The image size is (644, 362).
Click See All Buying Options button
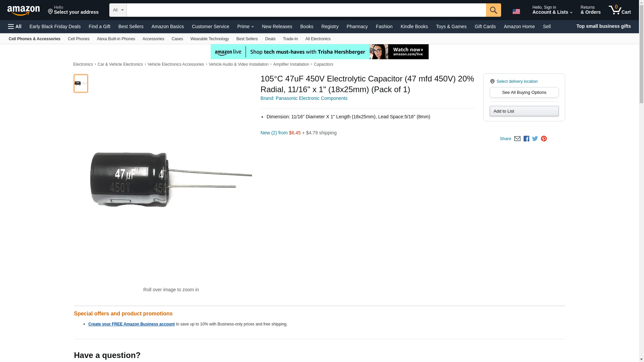click(524, 93)
